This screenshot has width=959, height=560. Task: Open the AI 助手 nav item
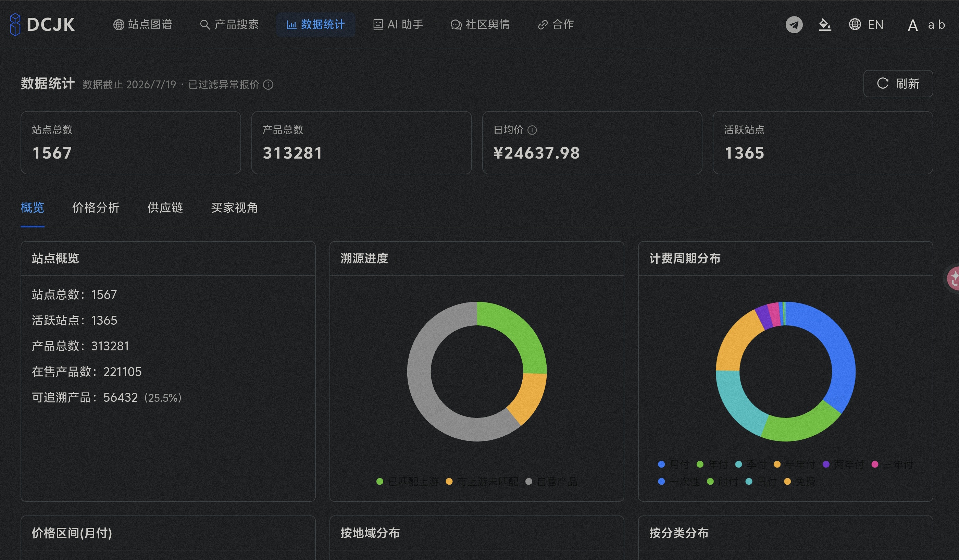point(398,24)
